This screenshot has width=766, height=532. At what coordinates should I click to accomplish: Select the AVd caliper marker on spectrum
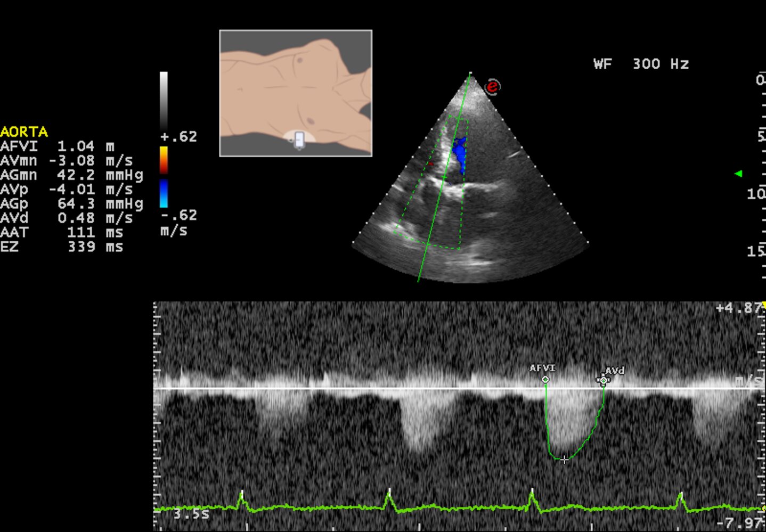(x=603, y=380)
